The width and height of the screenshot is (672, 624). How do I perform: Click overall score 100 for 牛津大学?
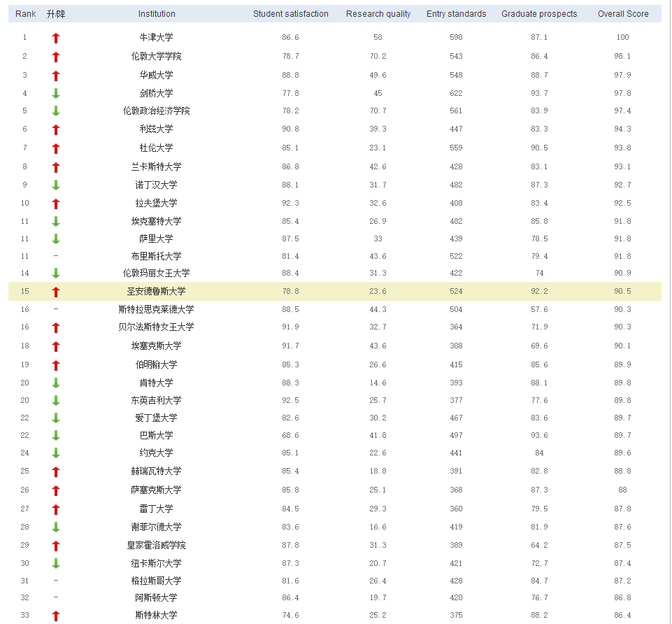[623, 37]
